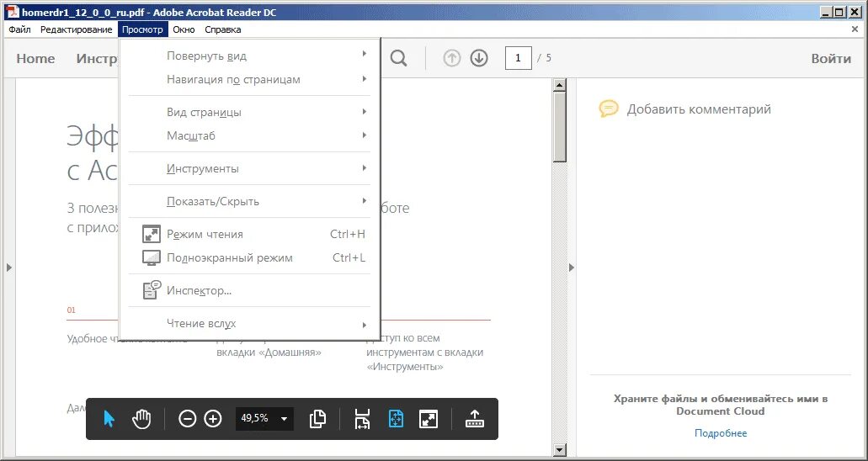
Task: Open the Подробнее link
Action: 721,433
